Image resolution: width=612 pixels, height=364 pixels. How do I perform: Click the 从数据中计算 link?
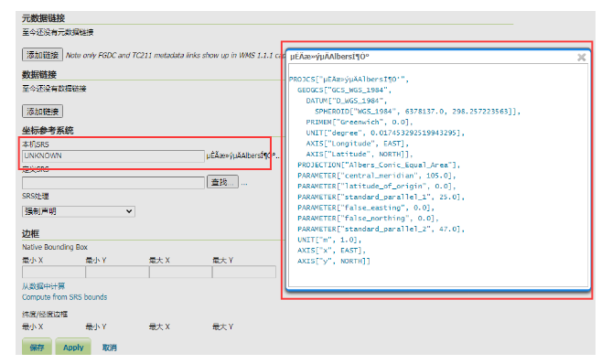43,286
